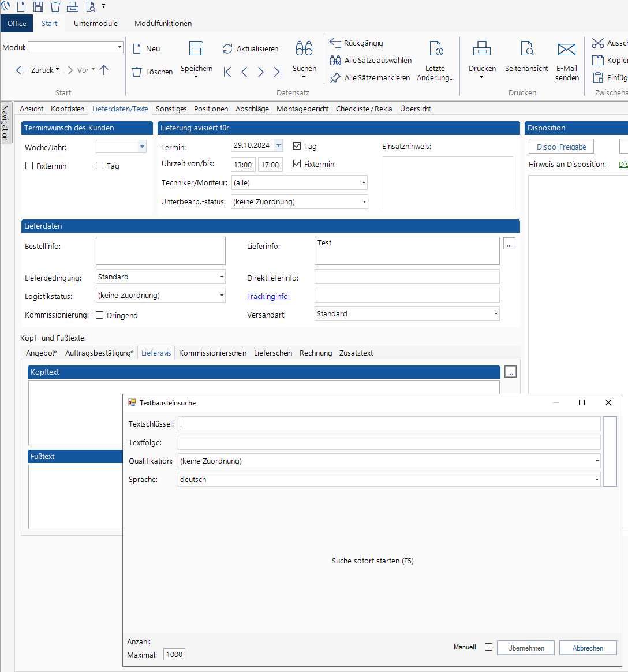Open the Woche/Jahr dropdown
The image size is (628, 672).
[142, 147]
